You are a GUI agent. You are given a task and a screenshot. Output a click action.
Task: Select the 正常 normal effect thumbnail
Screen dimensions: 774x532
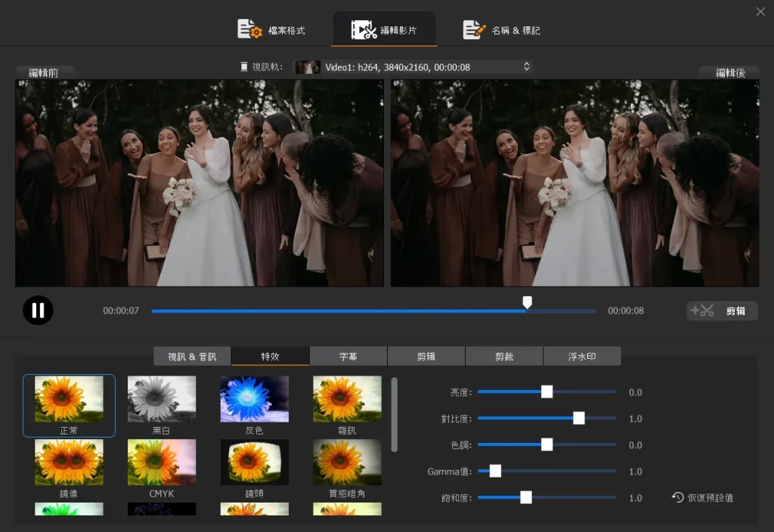coord(69,405)
